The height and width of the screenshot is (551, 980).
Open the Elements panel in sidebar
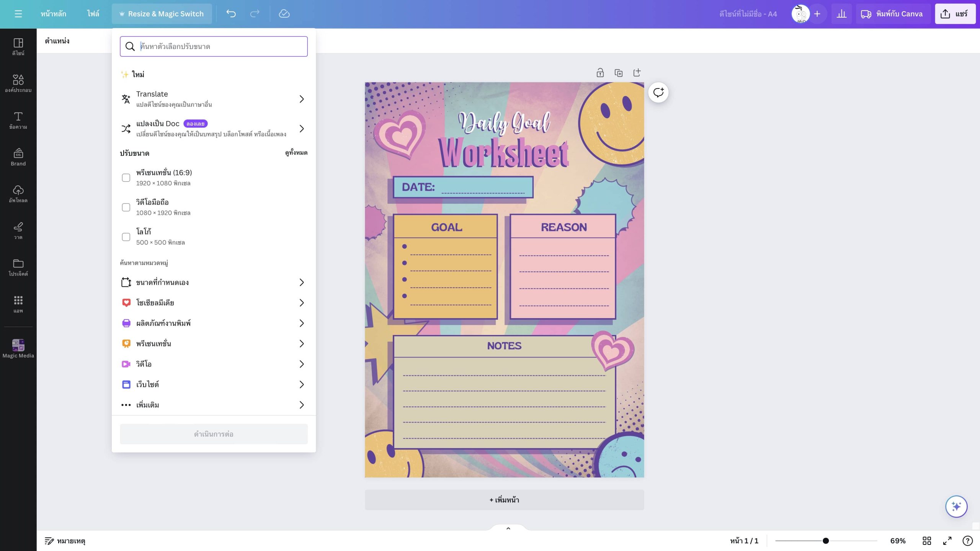[x=18, y=83]
